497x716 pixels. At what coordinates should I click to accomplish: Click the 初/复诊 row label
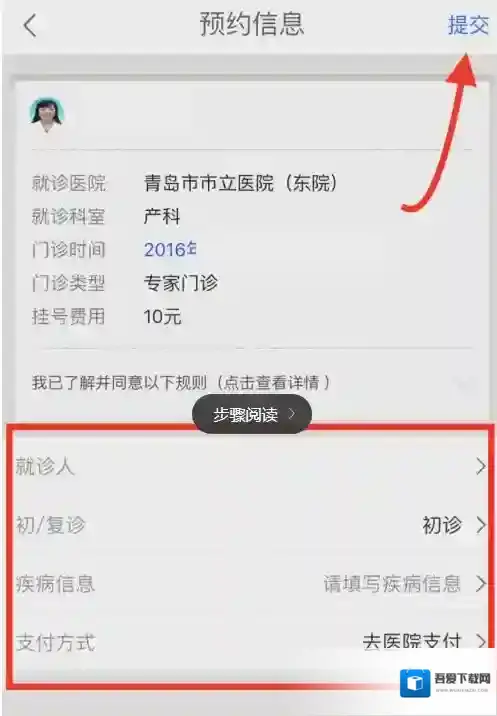click(50, 525)
